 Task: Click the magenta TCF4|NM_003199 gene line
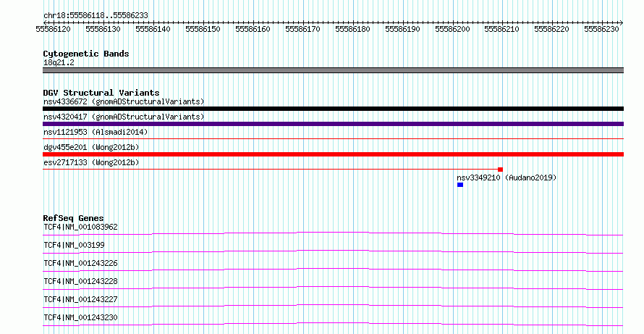point(333,251)
